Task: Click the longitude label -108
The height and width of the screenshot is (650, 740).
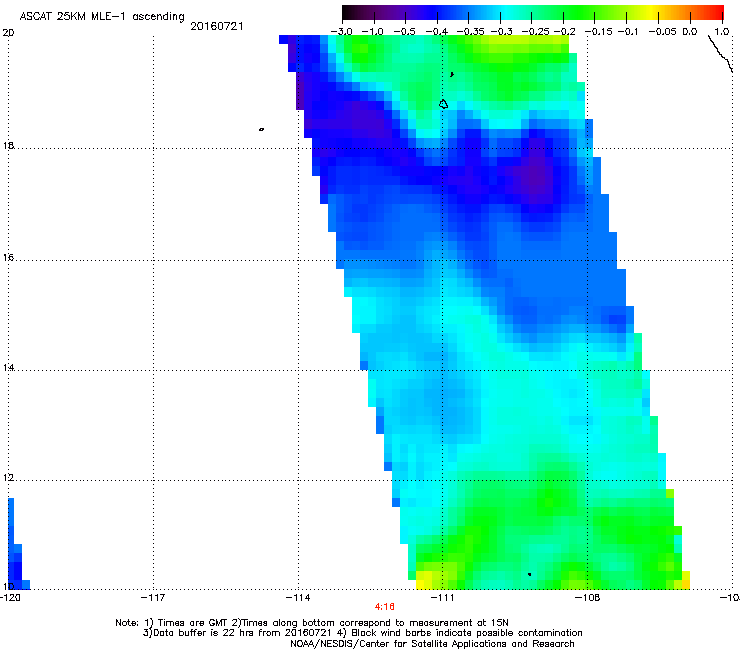Action: click(x=588, y=598)
